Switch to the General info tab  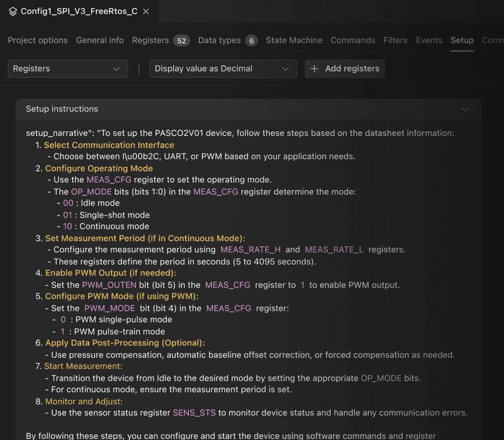(x=99, y=40)
